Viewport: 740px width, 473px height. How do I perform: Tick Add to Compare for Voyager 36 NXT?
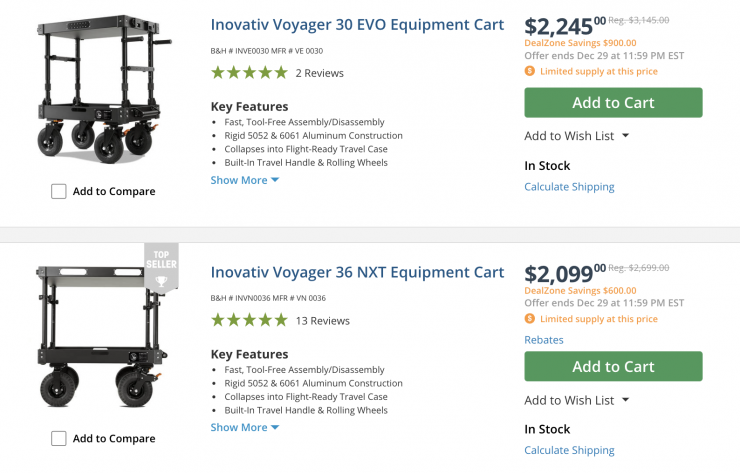point(59,438)
